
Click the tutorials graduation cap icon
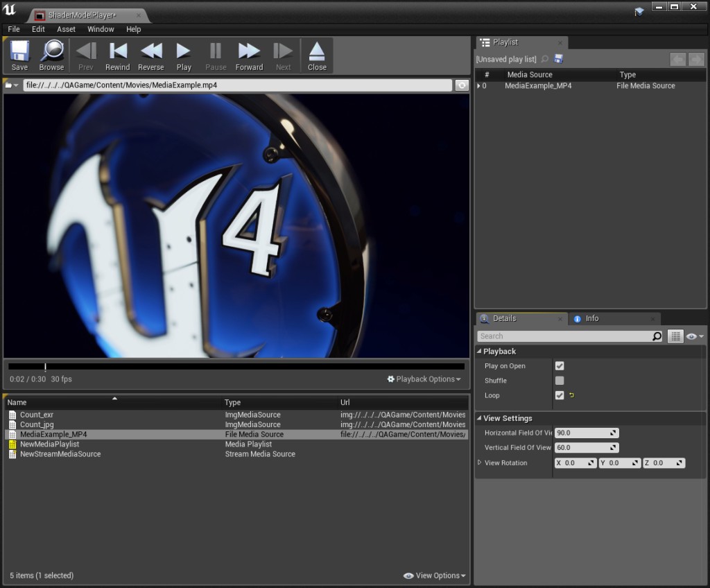tap(639, 11)
